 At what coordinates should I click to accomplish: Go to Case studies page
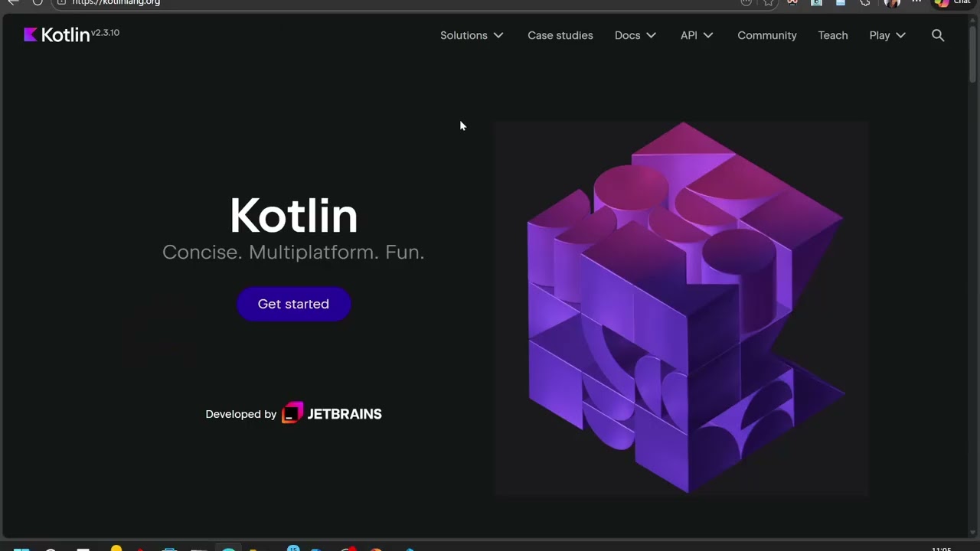coord(560,35)
